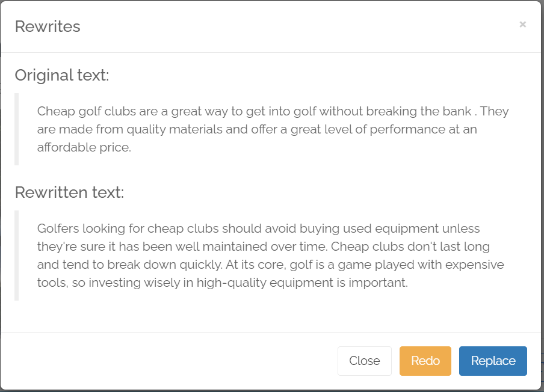Click the phrase 'Cheap clubs don't last long'
The image size is (544, 392).
(x=410, y=247)
